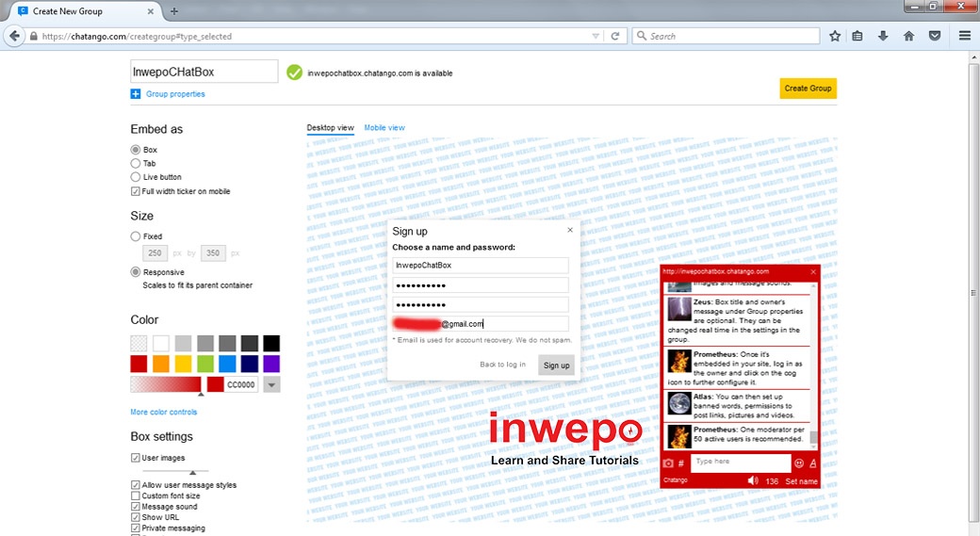Click the Sign up button
980x536 pixels.
(x=556, y=365)
